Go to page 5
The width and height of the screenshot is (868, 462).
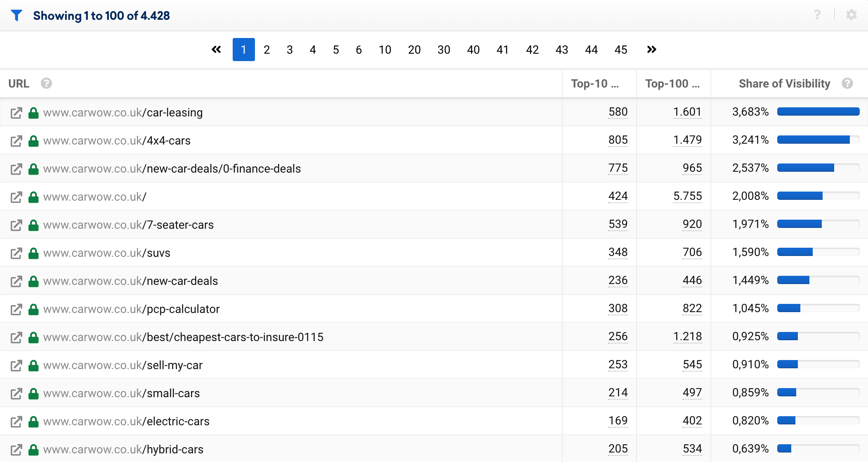(x=336, y=50)
